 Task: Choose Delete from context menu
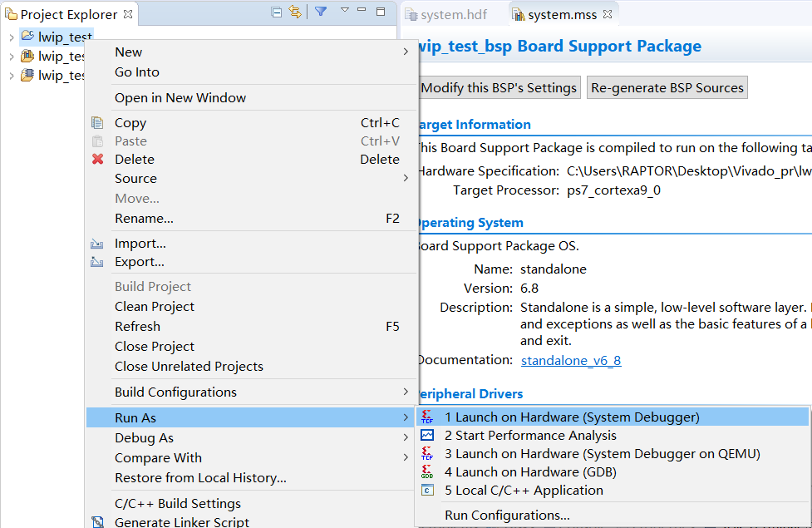252,159
